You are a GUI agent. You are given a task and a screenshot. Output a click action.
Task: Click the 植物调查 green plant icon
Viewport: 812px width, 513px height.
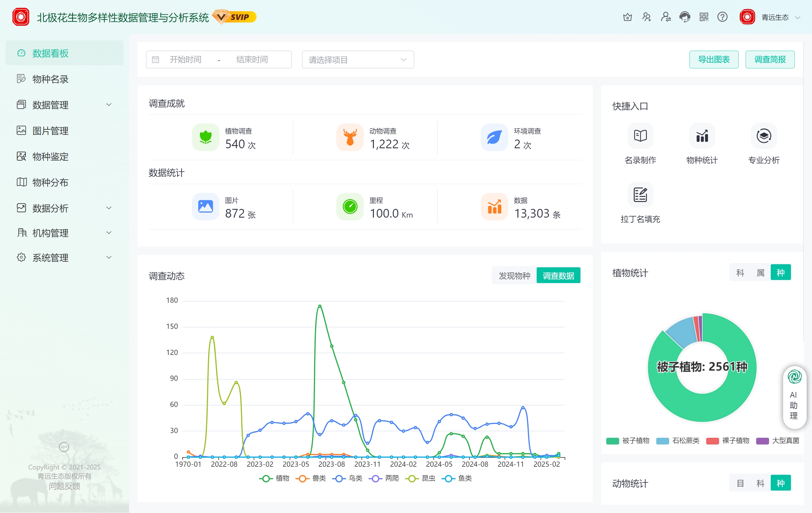(206, 137)
